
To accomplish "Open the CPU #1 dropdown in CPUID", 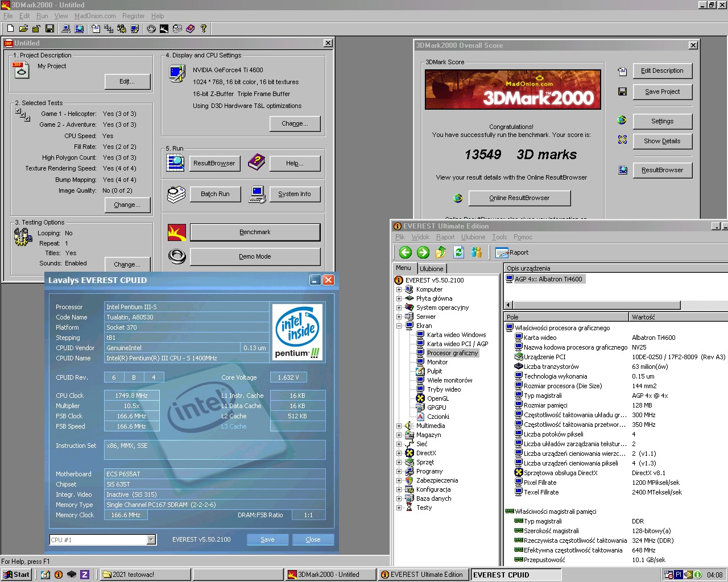I will pos(151,540).
